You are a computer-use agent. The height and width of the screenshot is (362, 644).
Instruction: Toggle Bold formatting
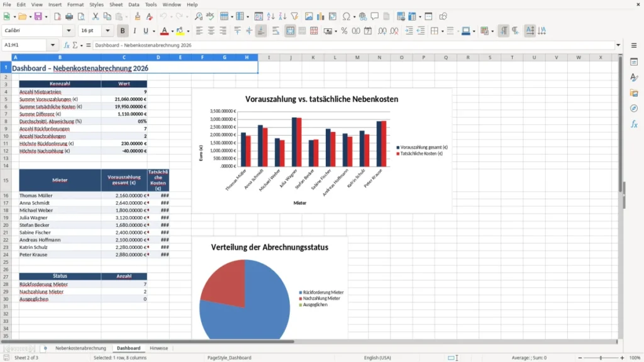123,31
